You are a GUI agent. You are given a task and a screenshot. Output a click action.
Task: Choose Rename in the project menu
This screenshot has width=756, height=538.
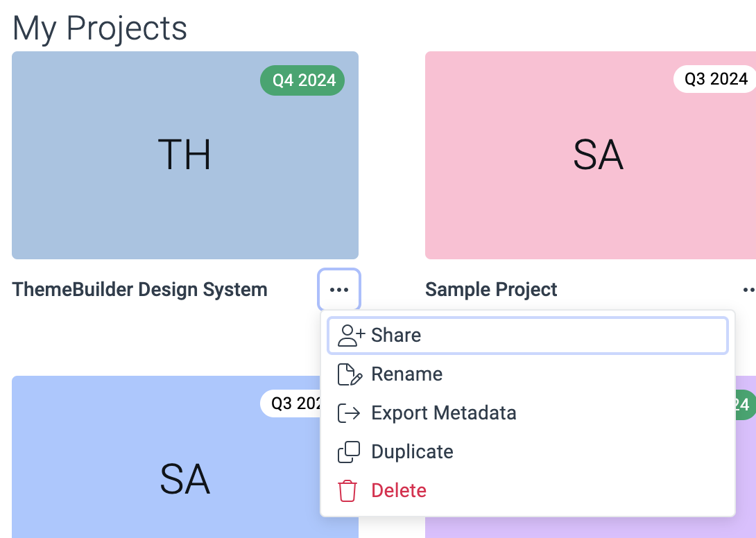[x=406, y=374]
